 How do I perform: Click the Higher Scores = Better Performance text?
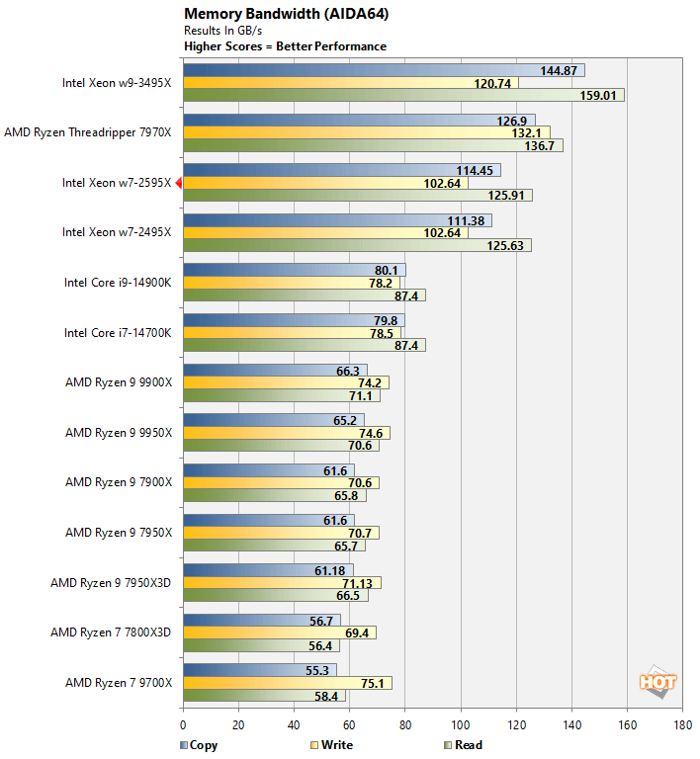click(x=285, y=46)
